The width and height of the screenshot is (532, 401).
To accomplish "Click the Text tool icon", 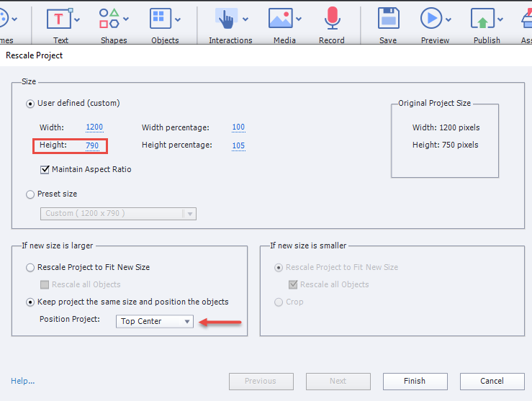I will (x=59, y=19).
